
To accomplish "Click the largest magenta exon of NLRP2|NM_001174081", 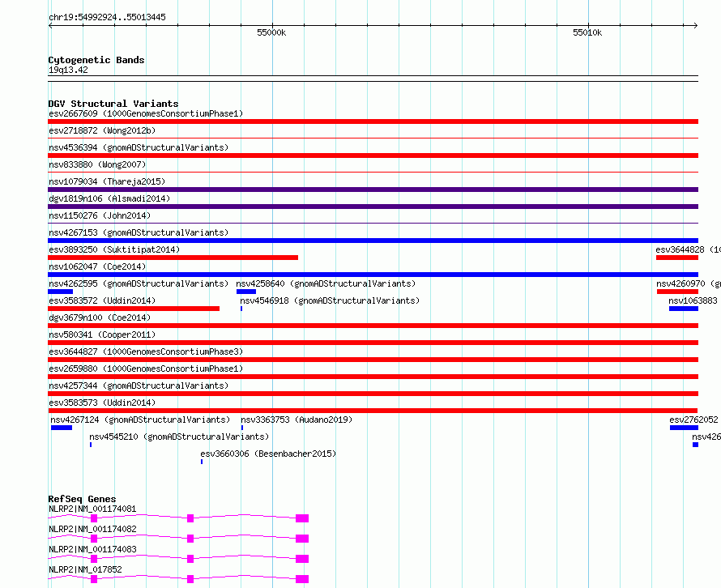I will pos(302,518).
